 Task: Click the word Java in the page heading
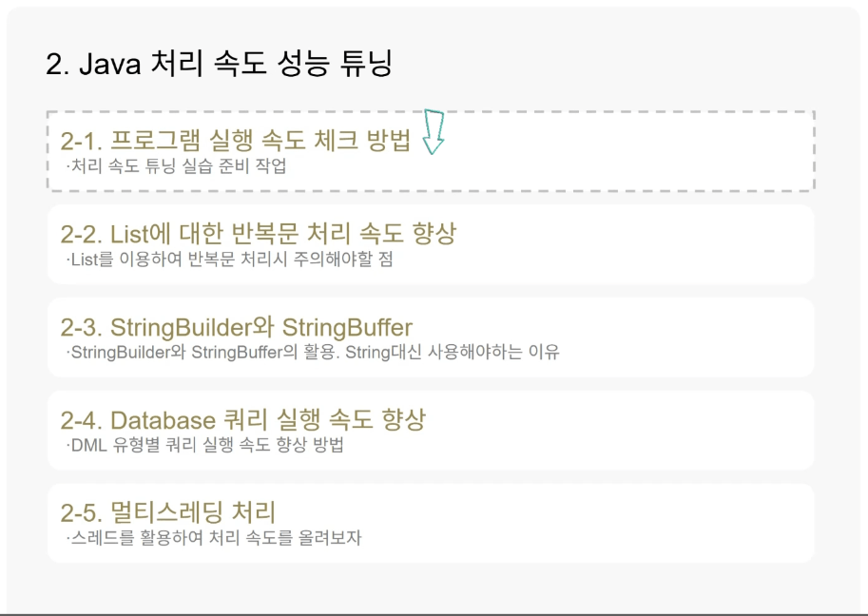pos(110,64)
